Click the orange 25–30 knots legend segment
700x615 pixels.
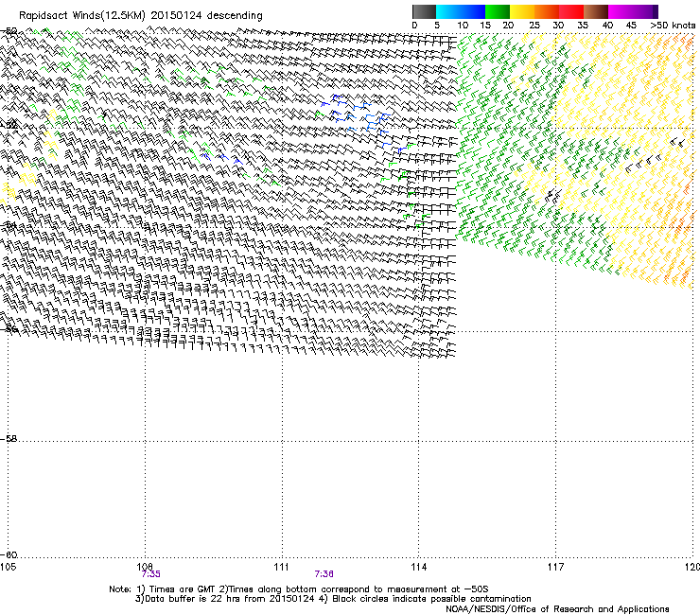547,11
